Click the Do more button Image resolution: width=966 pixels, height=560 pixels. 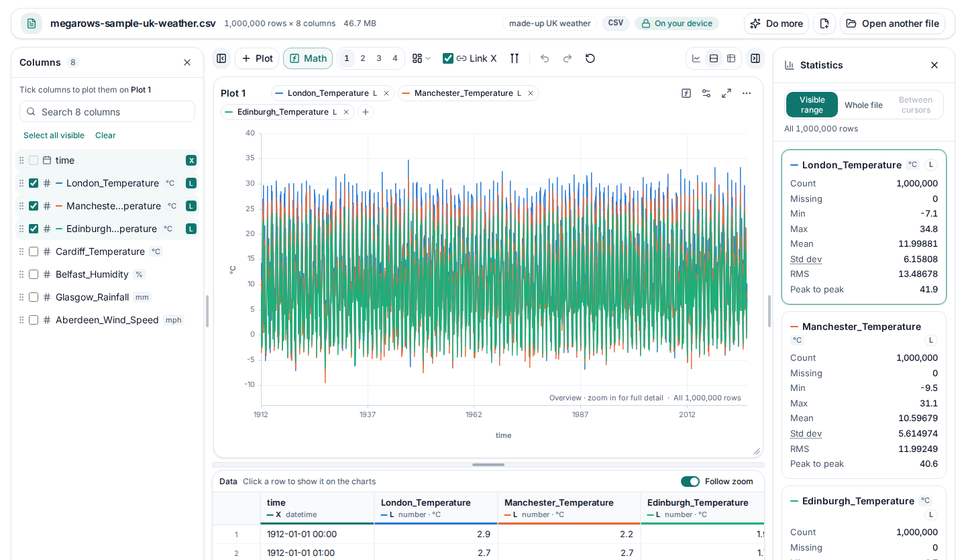pyautogui.click(x=776, y=23)
